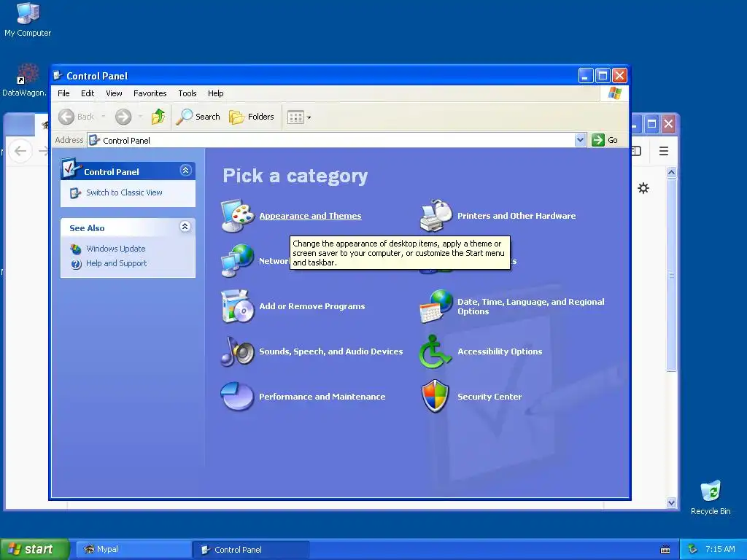This screenshot has width=747, height=560.
Task: Click Printers and Other Hardware link
Action: coord(516,216)
